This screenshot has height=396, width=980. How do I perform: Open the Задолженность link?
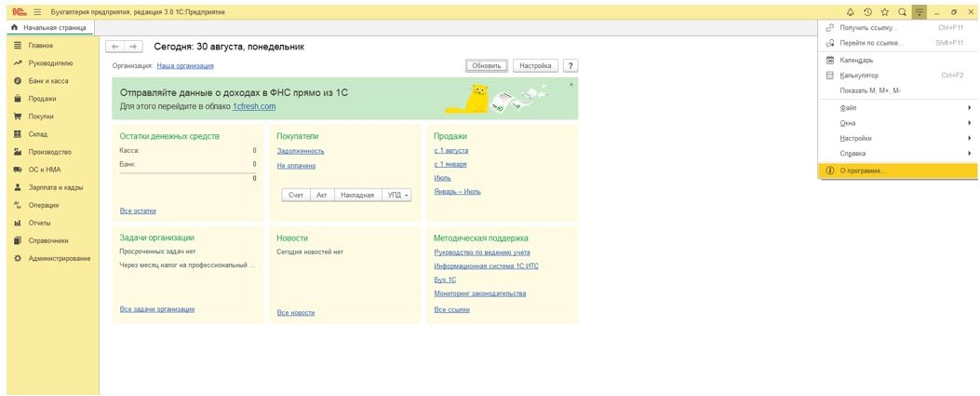(x=301, y=151)
